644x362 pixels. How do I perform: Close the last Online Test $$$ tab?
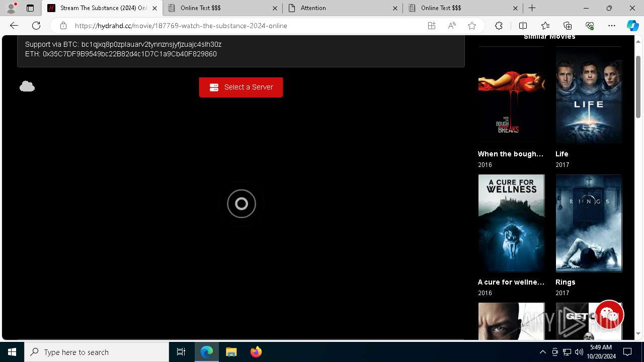[x=515, y=8]
